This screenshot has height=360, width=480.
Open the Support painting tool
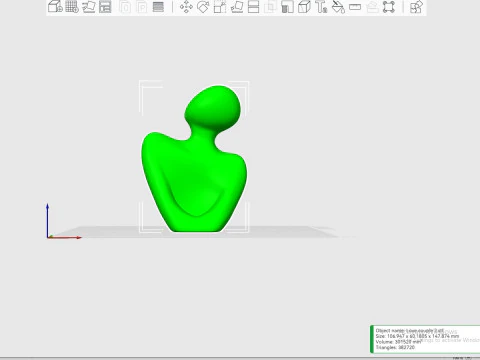pyautogui.click(x=287, y=7)
